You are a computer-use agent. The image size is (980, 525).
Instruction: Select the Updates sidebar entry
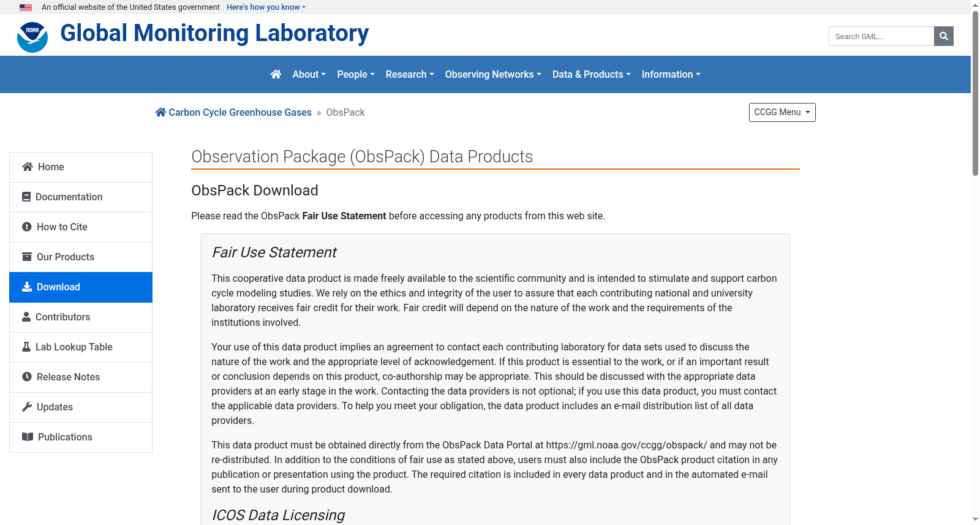coord(81,407)
